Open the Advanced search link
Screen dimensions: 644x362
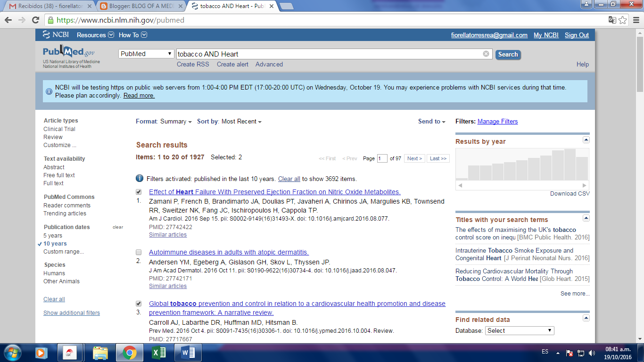point(269,65)
